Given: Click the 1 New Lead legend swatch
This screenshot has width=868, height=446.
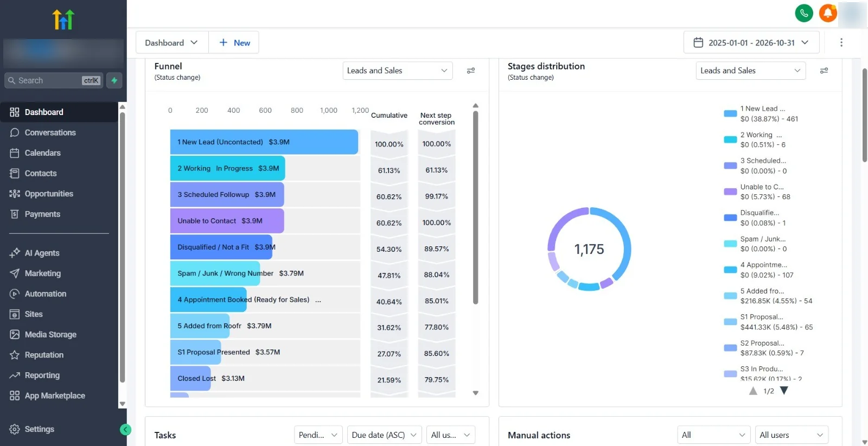Looking at the screenshot, I should [730, 113].
